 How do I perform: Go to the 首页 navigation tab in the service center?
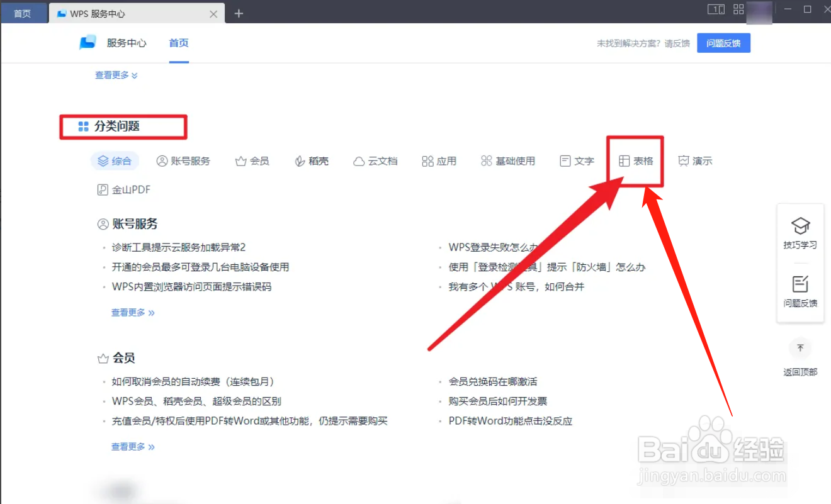(x=179, y=43)
